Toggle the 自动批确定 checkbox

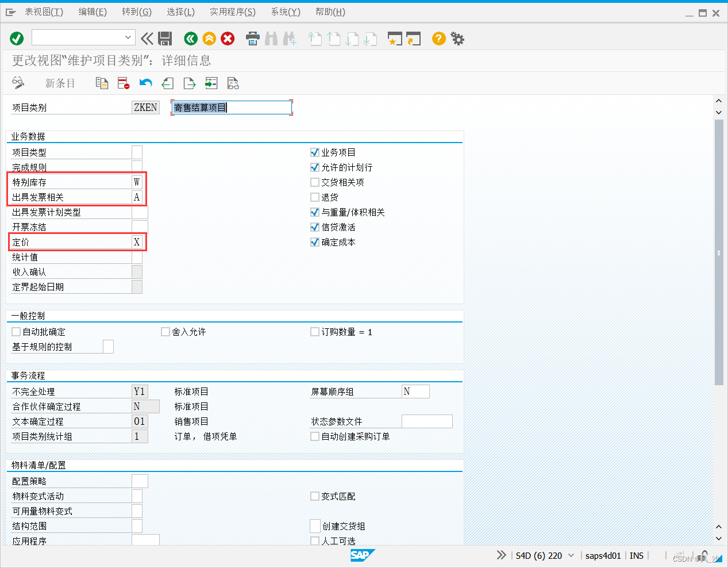coord(15,331)
